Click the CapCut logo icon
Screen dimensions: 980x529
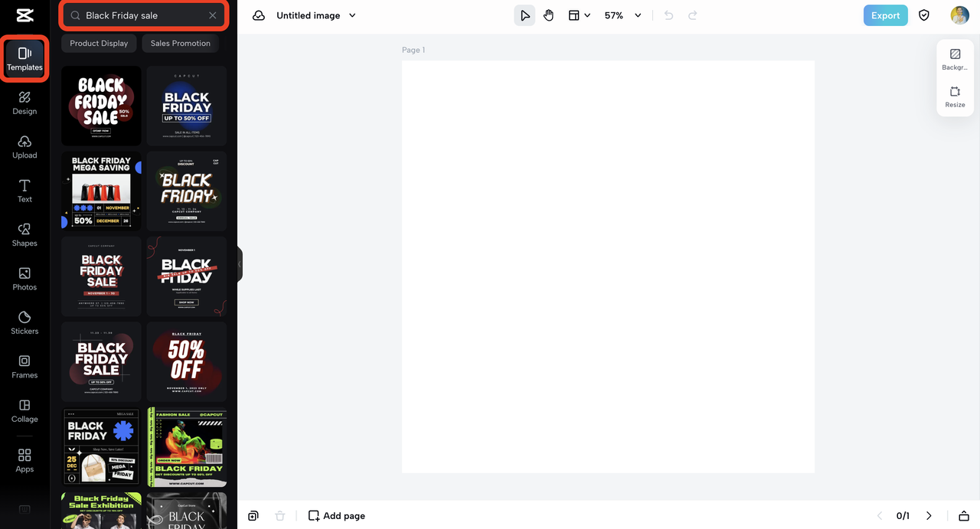[24, 16]
